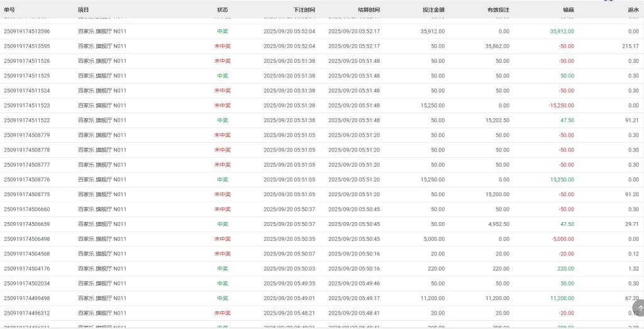Screen dimensions: 644x329
Task: Select order number 250919174504176
Action: (x=27, y=269)
